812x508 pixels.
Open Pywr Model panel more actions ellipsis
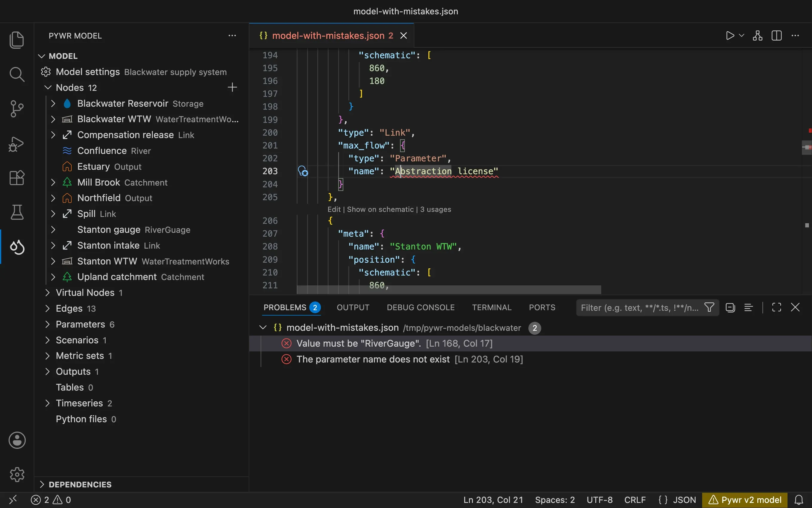232,36
